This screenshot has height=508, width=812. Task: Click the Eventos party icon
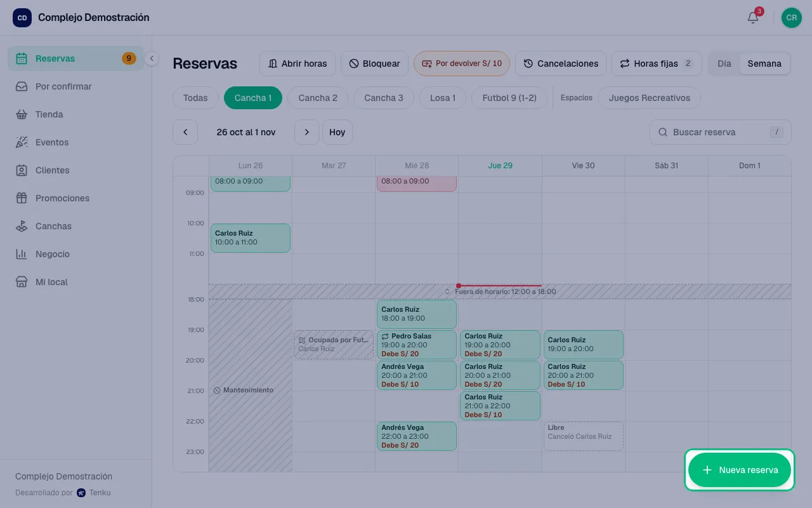(22, 142)
